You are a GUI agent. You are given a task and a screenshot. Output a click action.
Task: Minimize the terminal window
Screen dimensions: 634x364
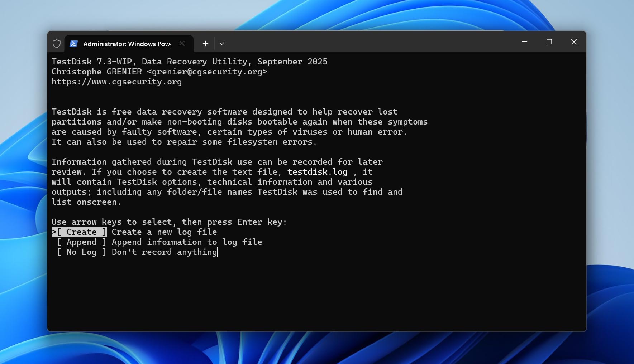(524, 42)
